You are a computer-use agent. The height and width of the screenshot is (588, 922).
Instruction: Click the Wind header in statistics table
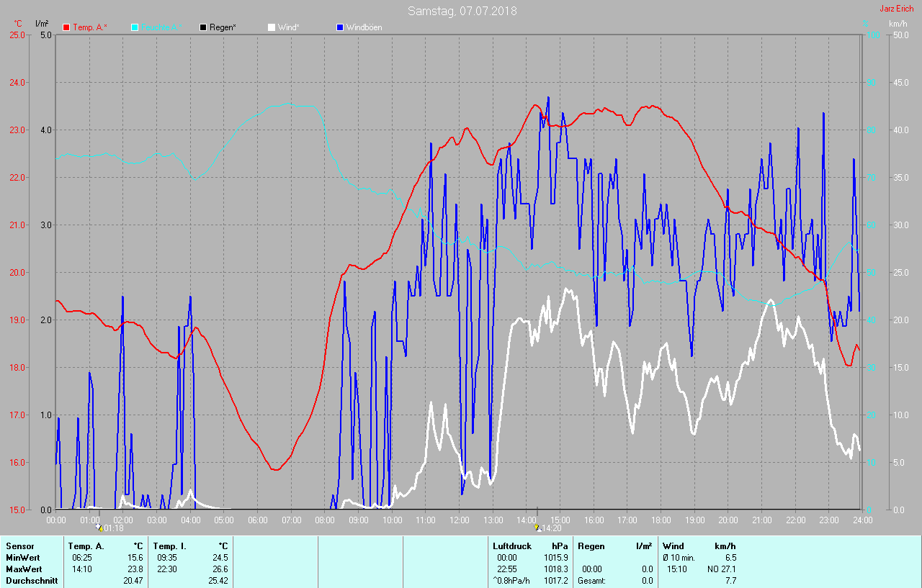[x=674, y=546]
